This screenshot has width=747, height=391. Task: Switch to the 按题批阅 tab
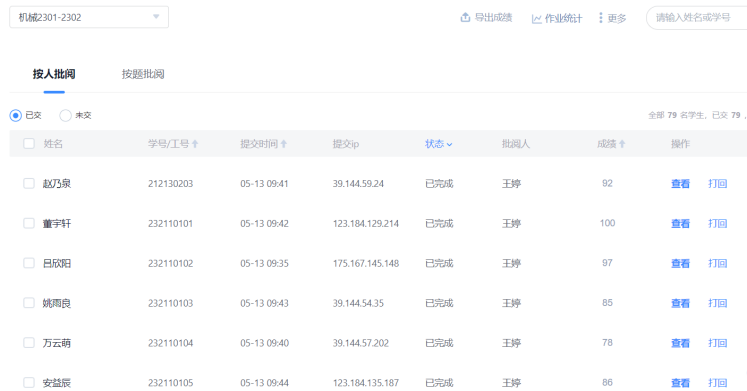143,74
